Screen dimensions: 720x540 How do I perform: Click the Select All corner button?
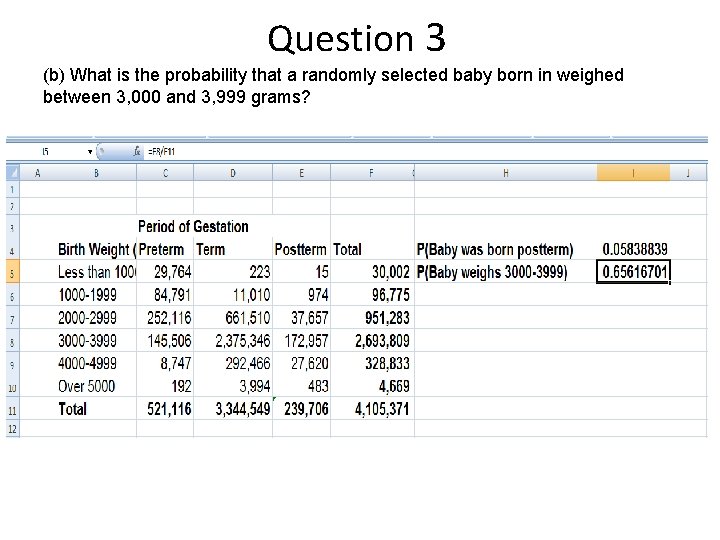(13, 173)
